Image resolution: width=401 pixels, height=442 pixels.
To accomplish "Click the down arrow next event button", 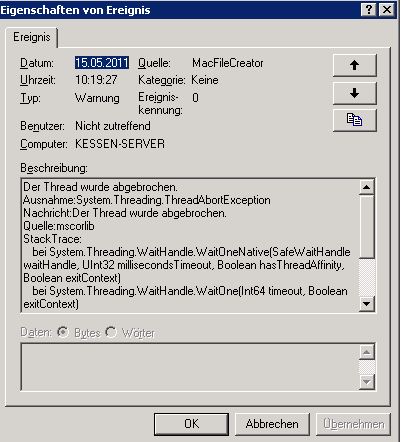I will click(355, 93).
